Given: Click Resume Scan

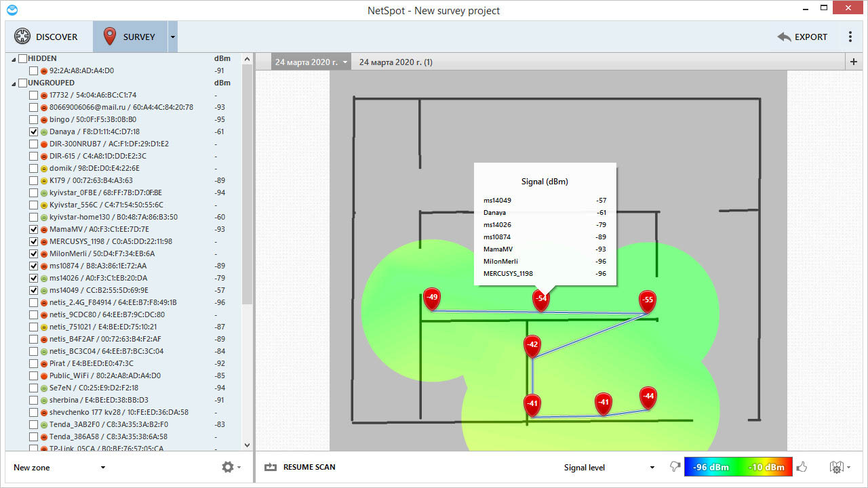Looking at the screenshot, I should pos(299,467).
